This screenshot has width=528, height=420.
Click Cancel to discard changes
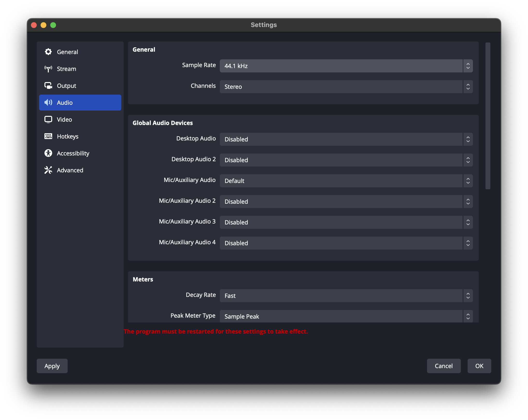coord(444,366)
